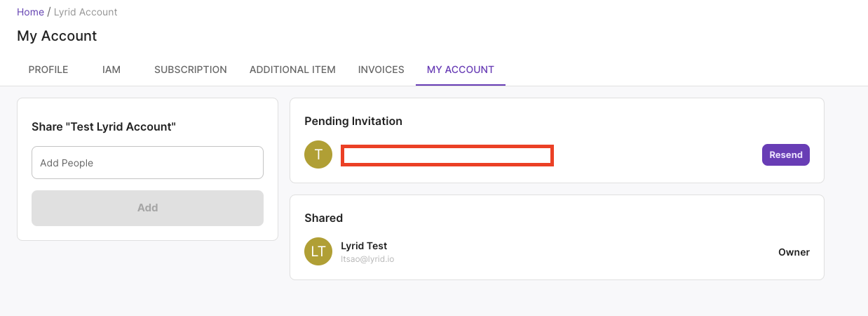Go to the SUBSCRIPTION tab
This screenshot has height=316, width=868.
(x=191, y=70)
